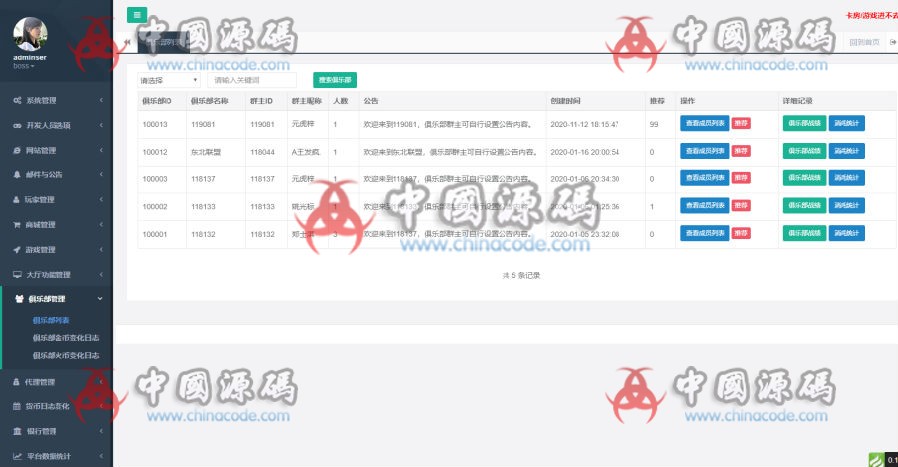Click the tab scroll-left double arrow icon
This screenshot has width=898, height=467.
[x=127, y=42]
